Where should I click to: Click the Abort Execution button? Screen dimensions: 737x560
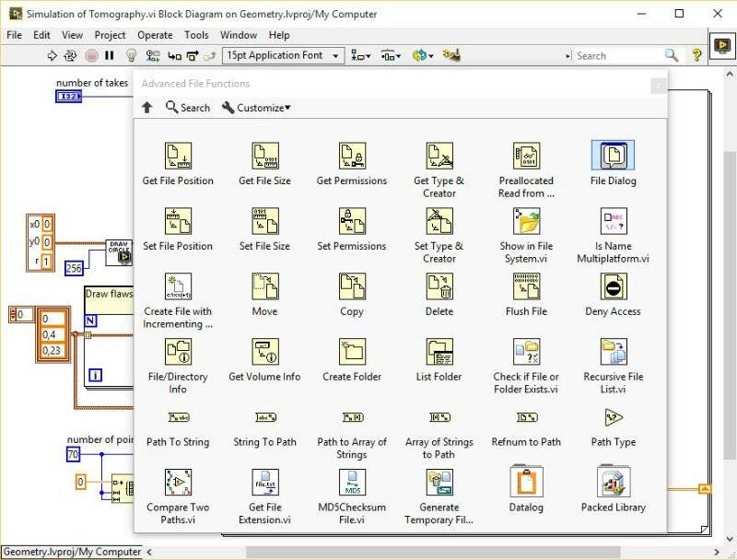click(91, 56)
